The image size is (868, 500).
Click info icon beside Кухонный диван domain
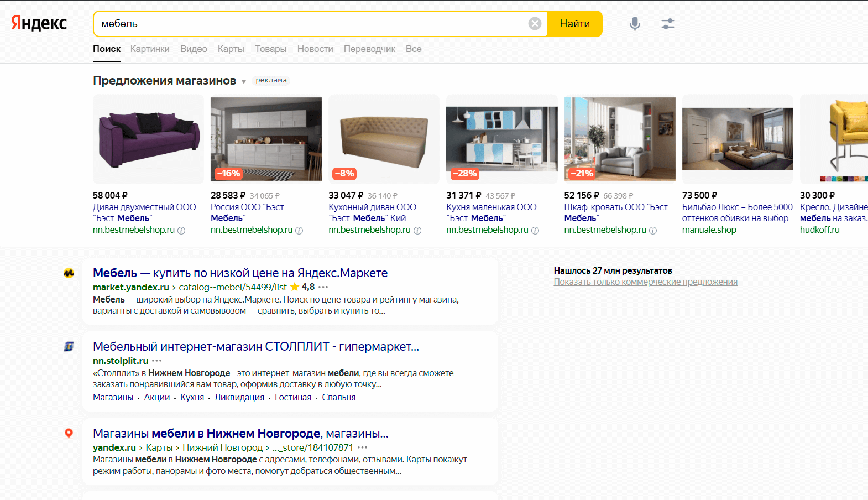(417, 231)
